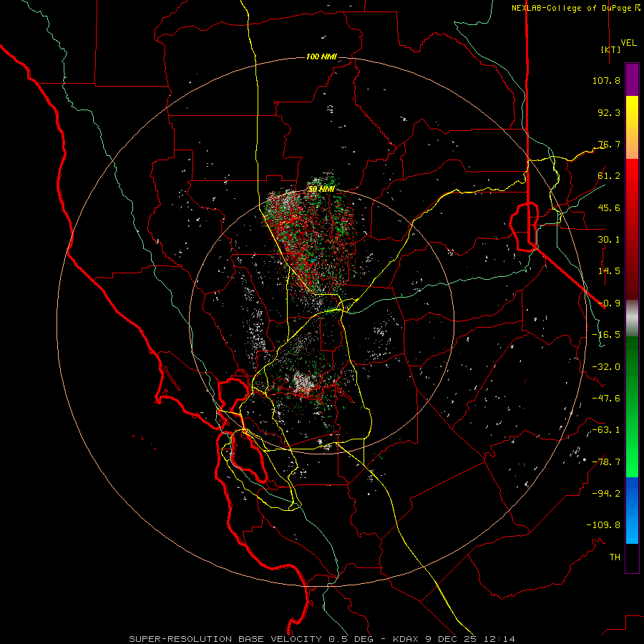Click the -32.0 scale value
The height and width of the screenshot is (644, 644).
click(x=606, y=367)
